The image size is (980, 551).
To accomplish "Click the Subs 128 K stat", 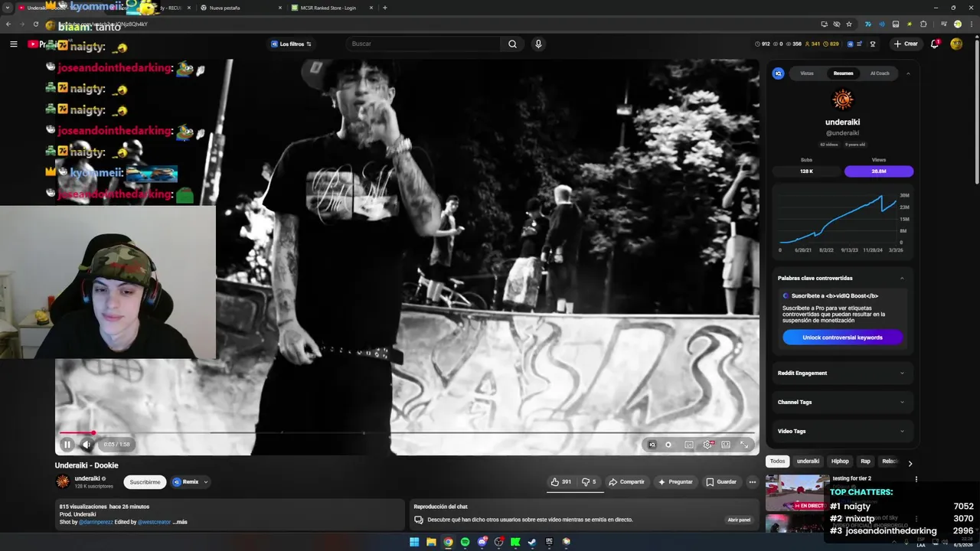I will [x=806, y=171].
